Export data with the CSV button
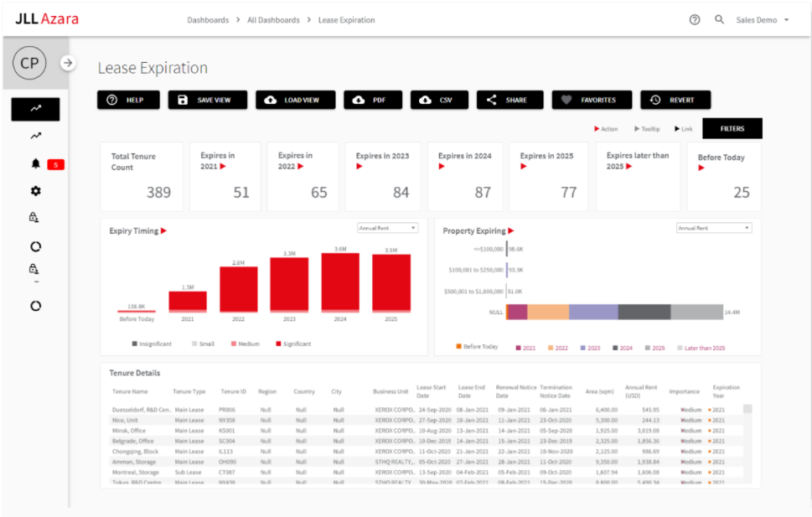The height and width of the screenshot is (517, 812). point(439,100)
